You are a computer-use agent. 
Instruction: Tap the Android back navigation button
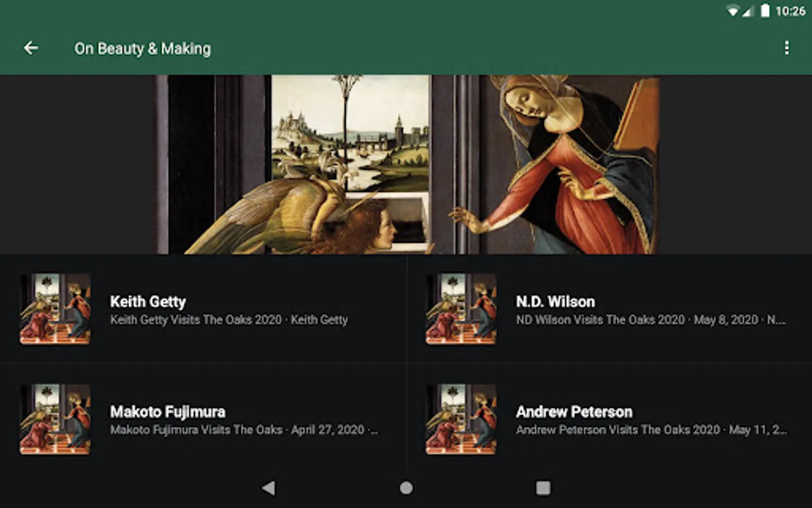point(269,488)
